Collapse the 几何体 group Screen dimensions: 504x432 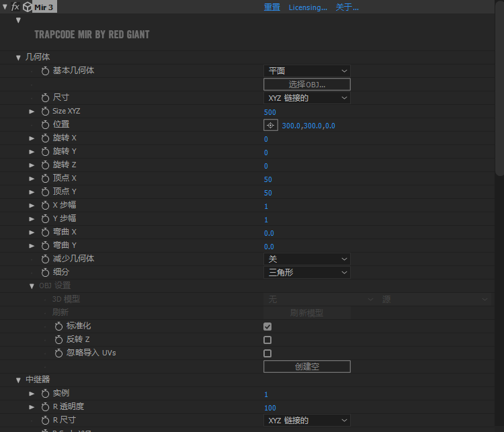18,58
